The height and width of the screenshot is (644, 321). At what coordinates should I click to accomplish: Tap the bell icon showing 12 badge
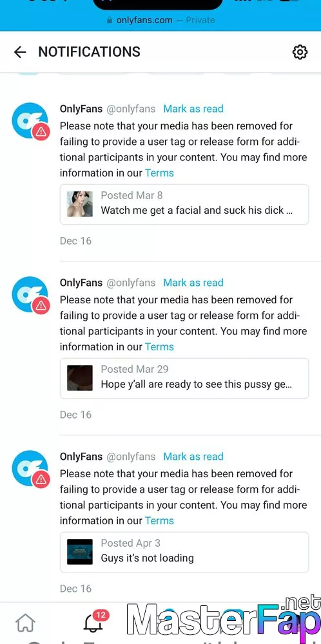point(95,622)
